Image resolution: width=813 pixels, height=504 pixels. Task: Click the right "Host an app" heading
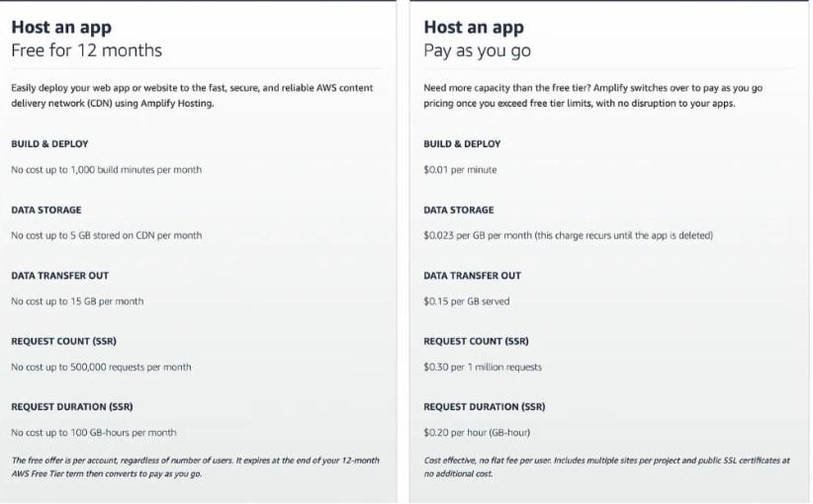click(474, 28)
